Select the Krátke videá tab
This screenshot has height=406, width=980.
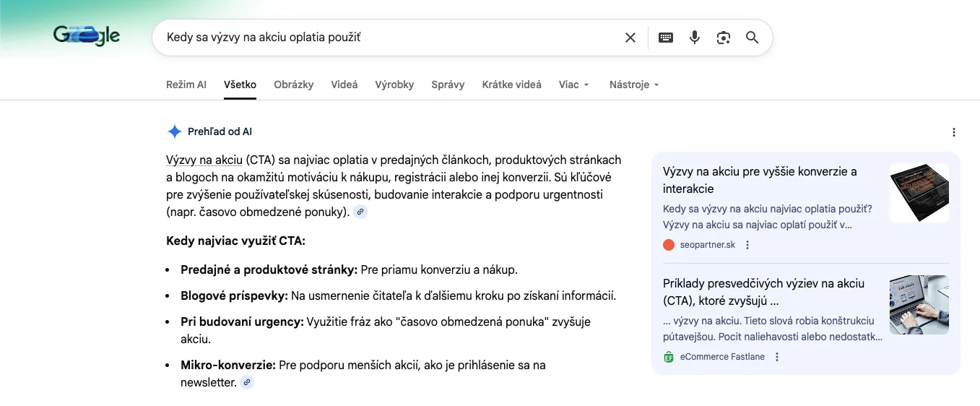tap(511, 85)
